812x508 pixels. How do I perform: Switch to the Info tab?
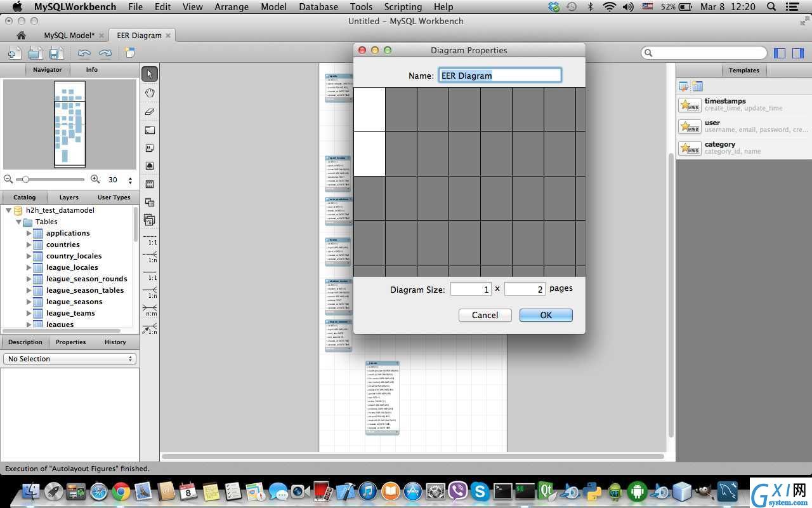pyautogui.click(x=92, y=70)
